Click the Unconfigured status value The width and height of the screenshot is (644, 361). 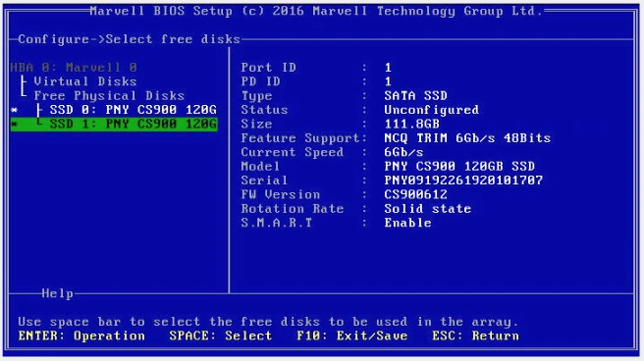click(431, 110)
